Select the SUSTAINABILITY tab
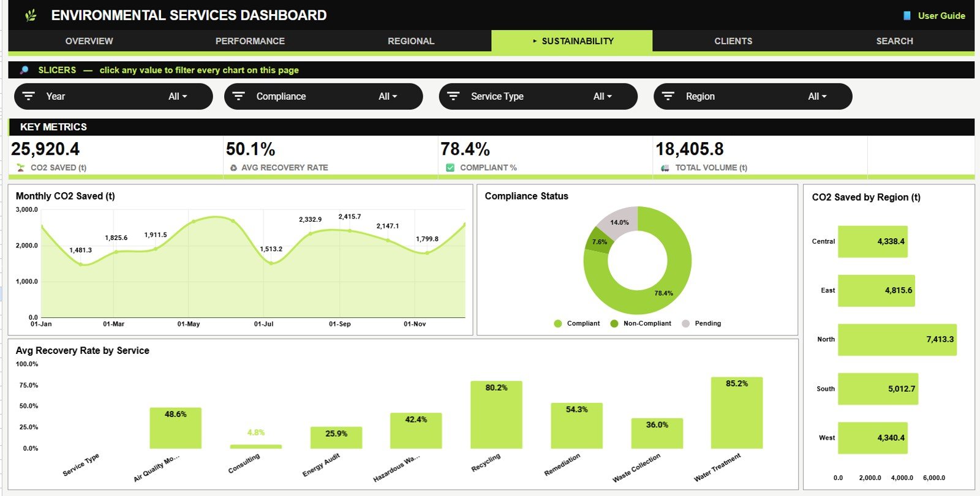This screenshot has width=980, height=496. [x=572, y=41]
